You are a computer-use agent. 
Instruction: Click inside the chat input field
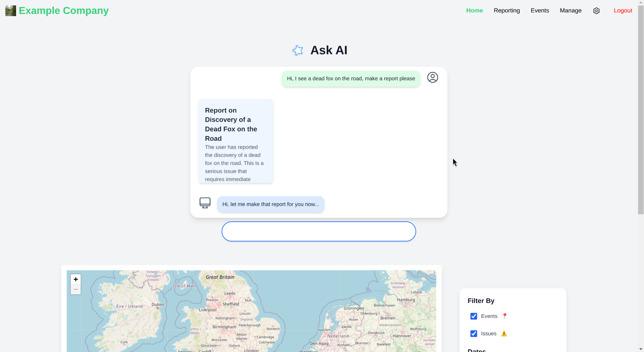tap(318, 231)
